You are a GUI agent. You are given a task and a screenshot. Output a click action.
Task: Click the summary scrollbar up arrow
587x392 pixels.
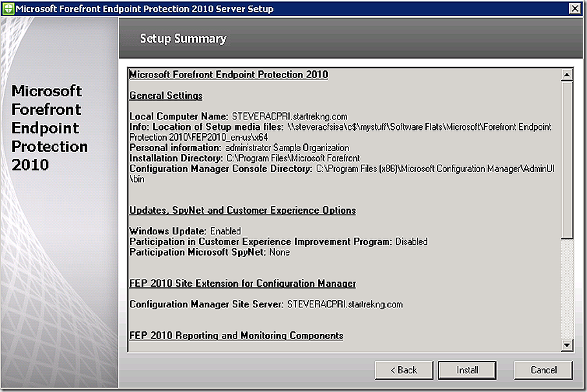pos(567,75)
